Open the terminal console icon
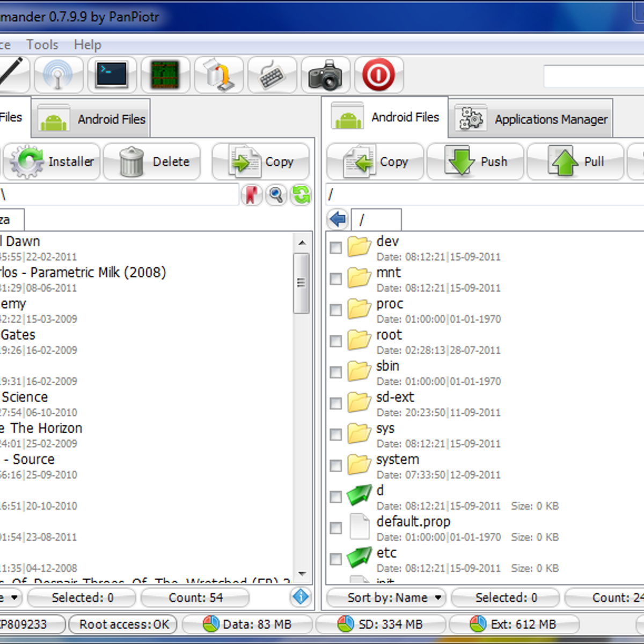 (112, 75)
